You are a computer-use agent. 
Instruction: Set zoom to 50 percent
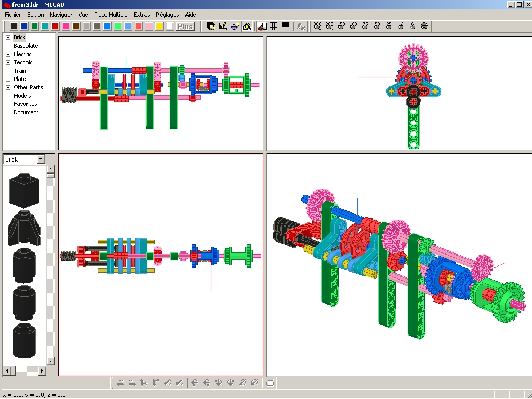click(377, 26)
